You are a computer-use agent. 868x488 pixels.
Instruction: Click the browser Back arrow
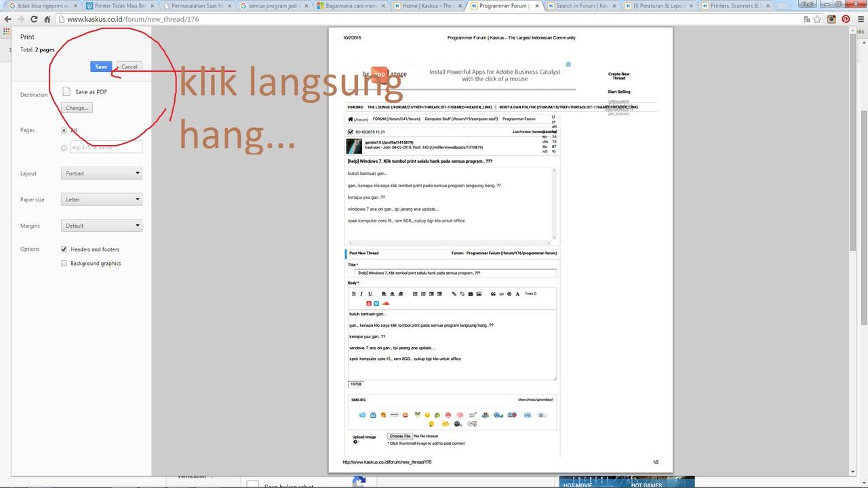tap(8, 19)
